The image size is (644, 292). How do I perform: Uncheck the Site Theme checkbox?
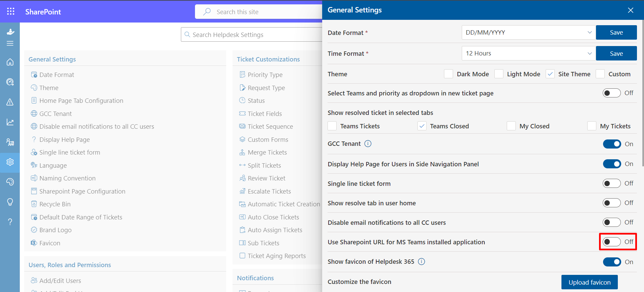tap(550, 74)
